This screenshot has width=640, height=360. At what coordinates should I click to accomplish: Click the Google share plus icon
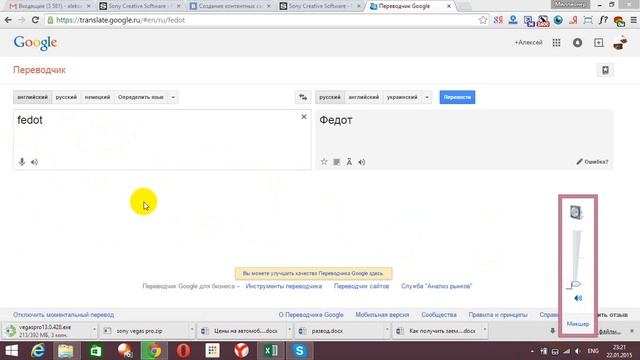(x=598, y=42)
